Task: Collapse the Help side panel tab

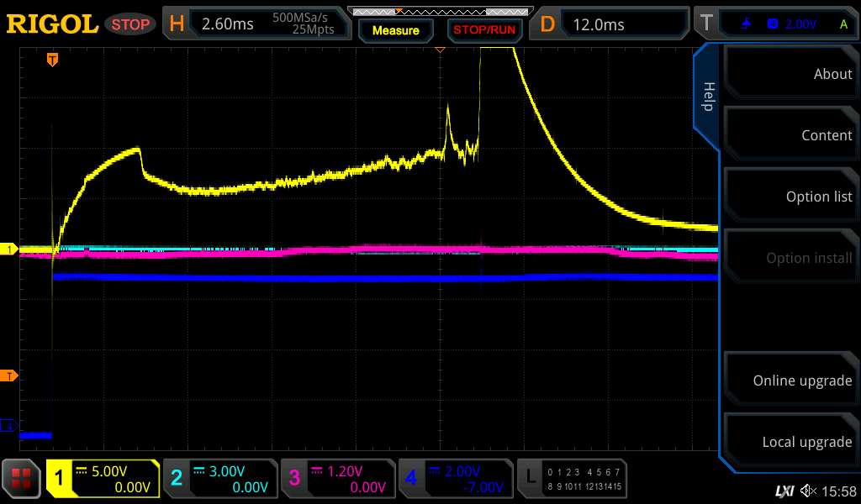Action: pyautogui.click(x=707, y=97)
